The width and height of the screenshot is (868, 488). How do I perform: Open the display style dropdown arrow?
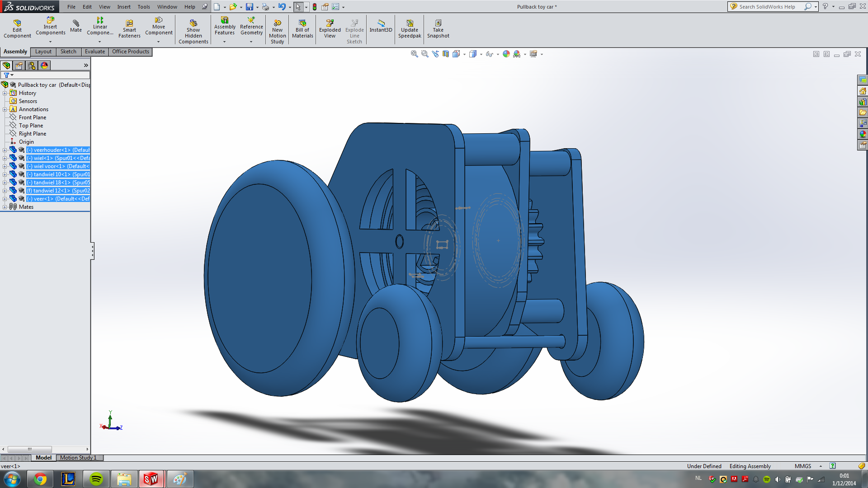coord(481,54)
